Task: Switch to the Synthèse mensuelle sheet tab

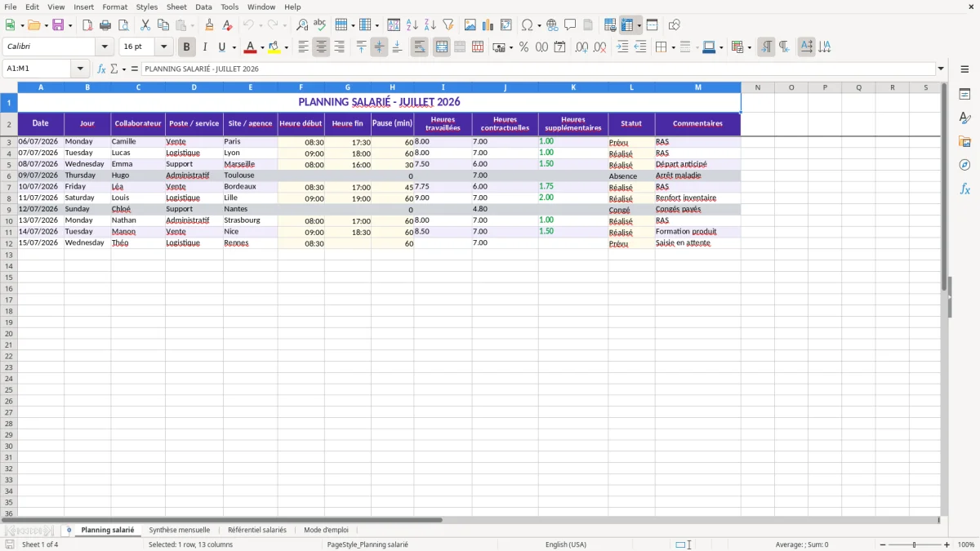Action: point(180,531)
